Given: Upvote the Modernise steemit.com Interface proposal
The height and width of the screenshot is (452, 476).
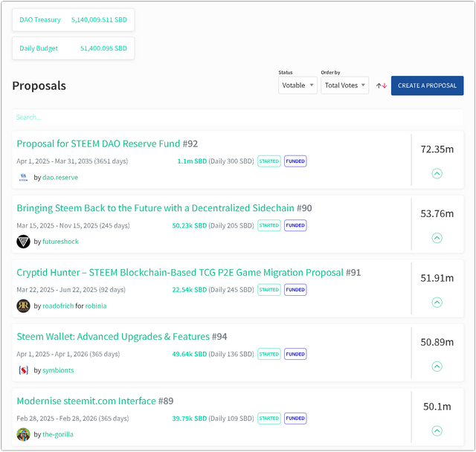Looking at the screenshot, I should [x=437, y=430].
